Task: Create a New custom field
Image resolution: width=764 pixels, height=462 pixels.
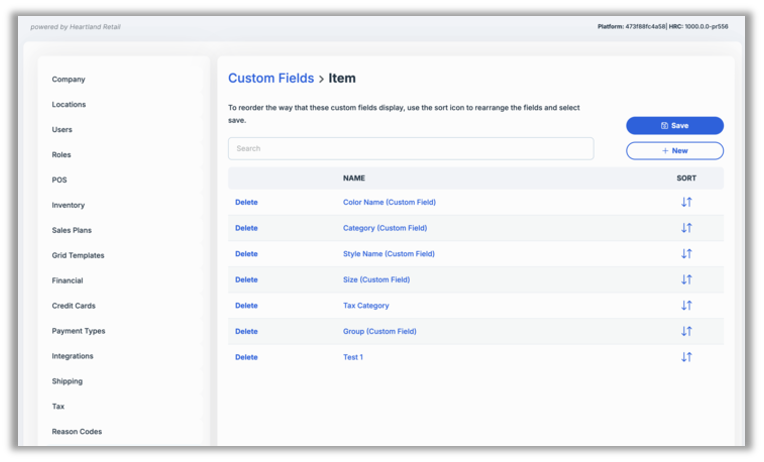Action: pos(674,151)
